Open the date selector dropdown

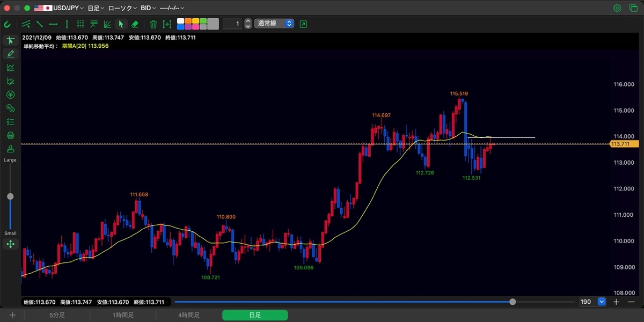point(172,8)
